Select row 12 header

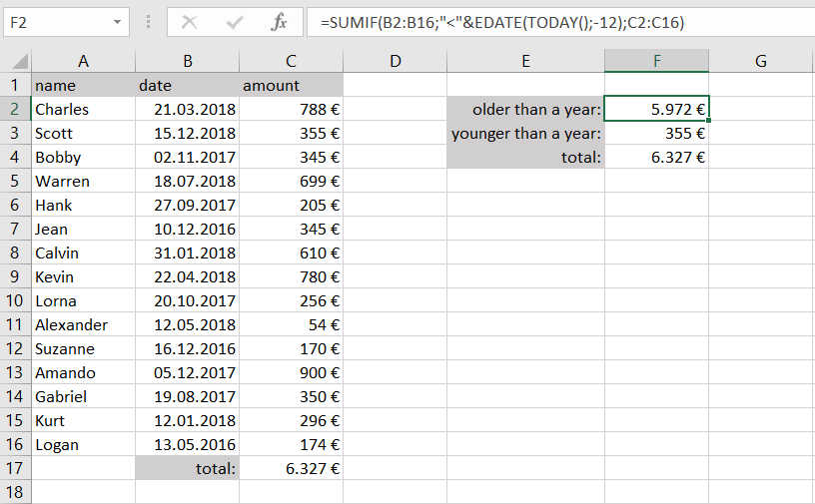tap(15, 348)
